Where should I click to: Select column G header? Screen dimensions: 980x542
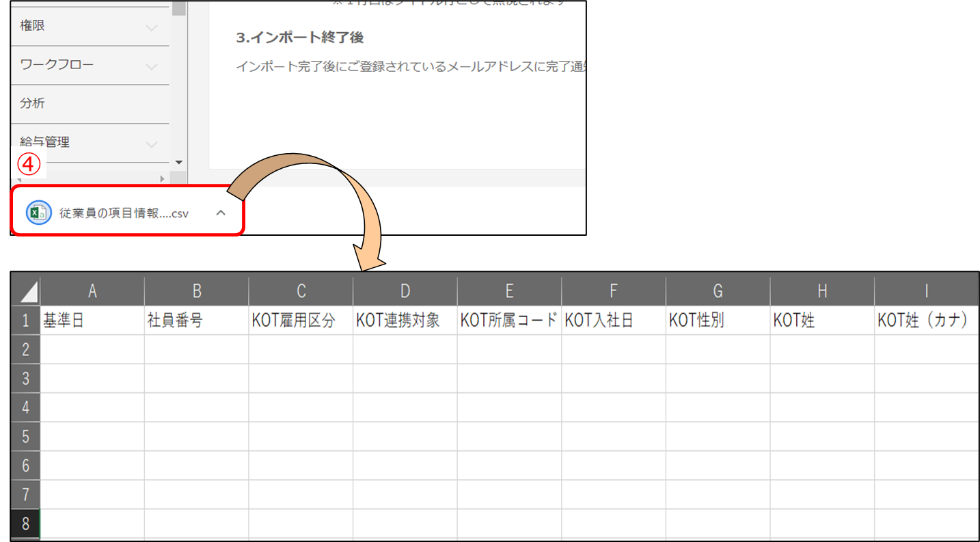click(718, 291)
